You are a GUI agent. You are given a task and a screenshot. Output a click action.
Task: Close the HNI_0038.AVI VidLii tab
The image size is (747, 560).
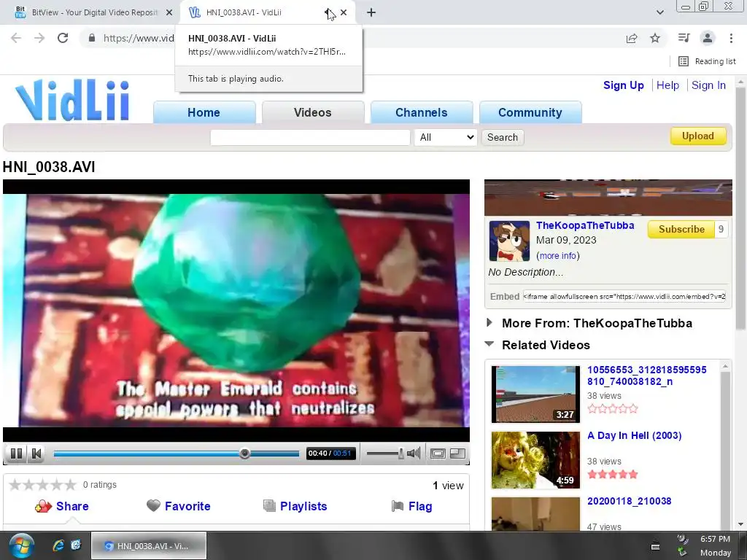tap(344, 12)
